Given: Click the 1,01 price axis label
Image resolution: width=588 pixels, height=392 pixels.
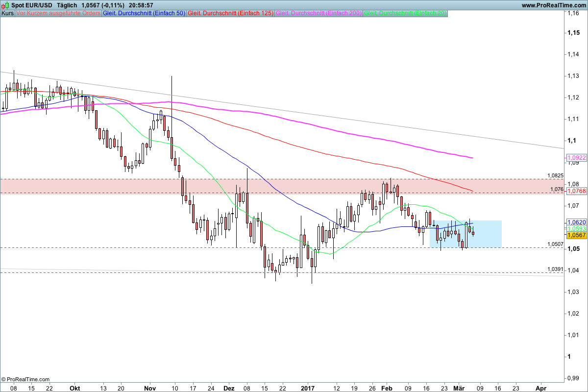Looking at the screenshot, I should [573, 335].
